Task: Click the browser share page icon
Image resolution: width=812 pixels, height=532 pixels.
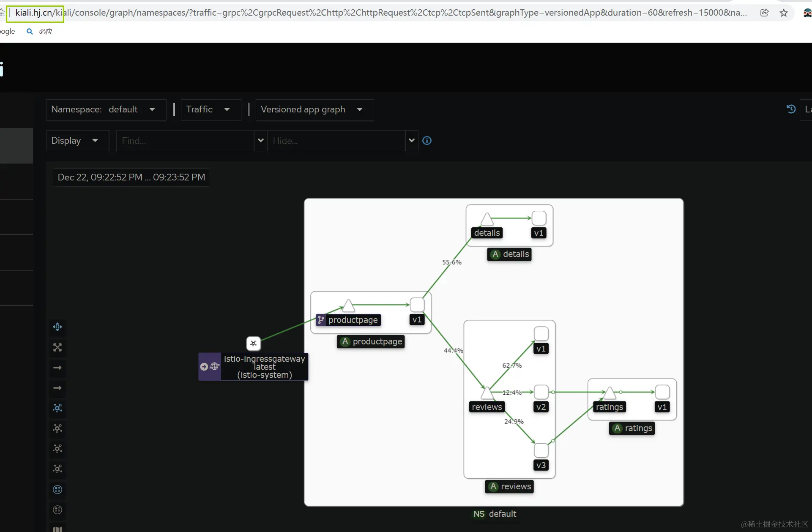Action: tap(764, 13)
